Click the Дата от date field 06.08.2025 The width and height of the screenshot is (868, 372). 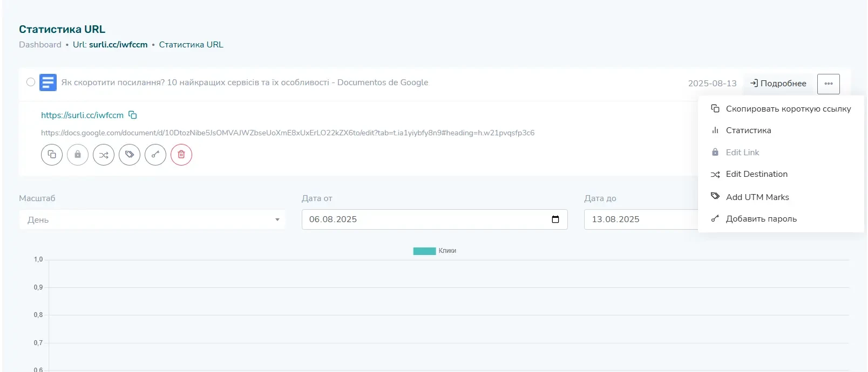(x=435, y=219)
